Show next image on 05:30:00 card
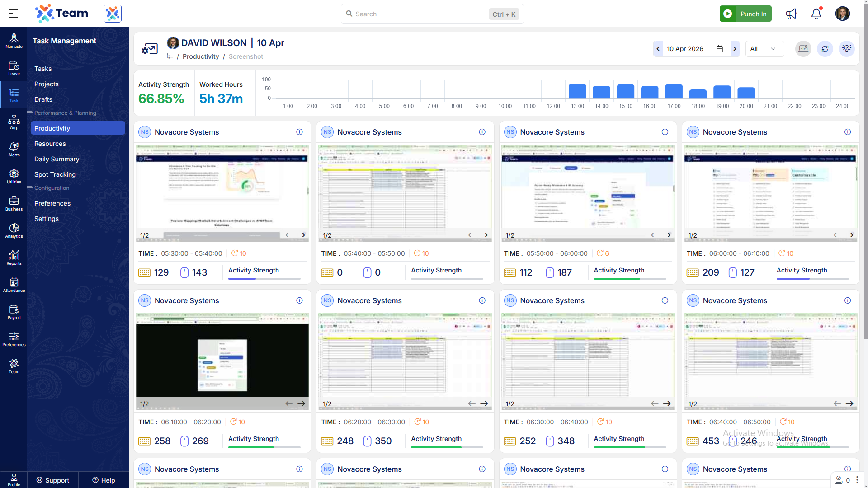Viewport: 868px width, 488px height. [301, 235]
